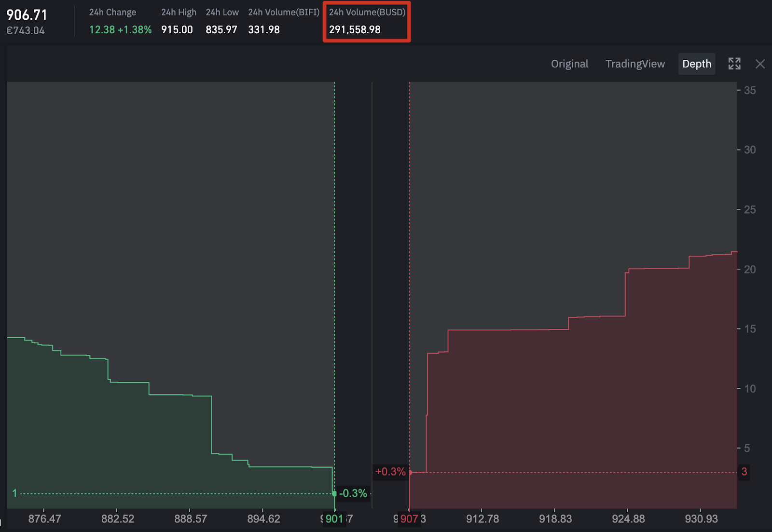Click the 24h Low value 835.97
Viewport: 772px width, 532px height.
[x=221, y=29]
